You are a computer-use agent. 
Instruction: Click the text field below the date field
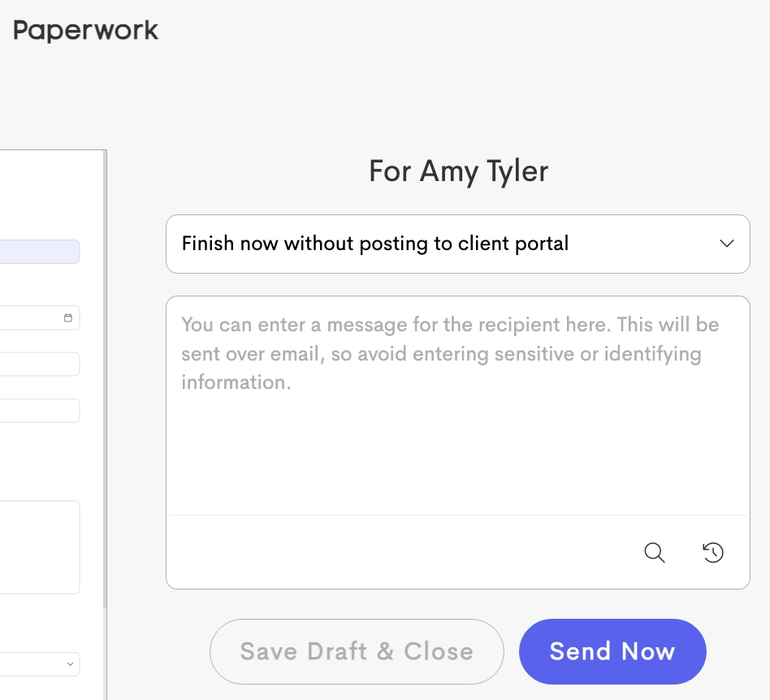point(39,365)
